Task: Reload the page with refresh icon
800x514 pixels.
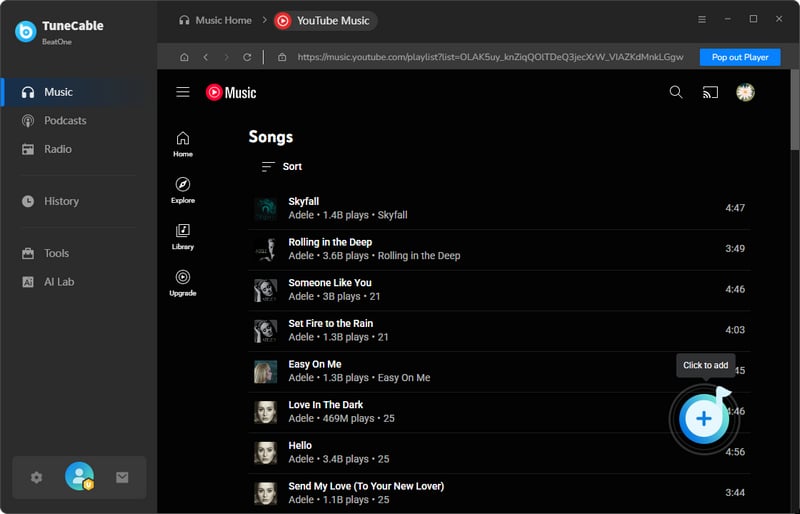Action: pyautogui.click(x=247, y=57)
